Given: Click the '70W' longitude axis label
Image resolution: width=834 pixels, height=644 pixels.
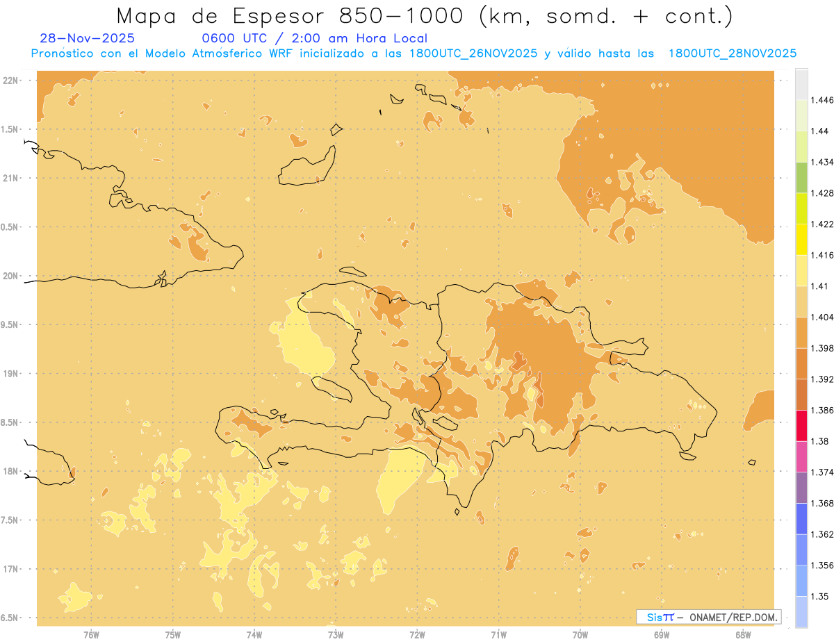Looking at the screenshot, I should click(580, 634).
